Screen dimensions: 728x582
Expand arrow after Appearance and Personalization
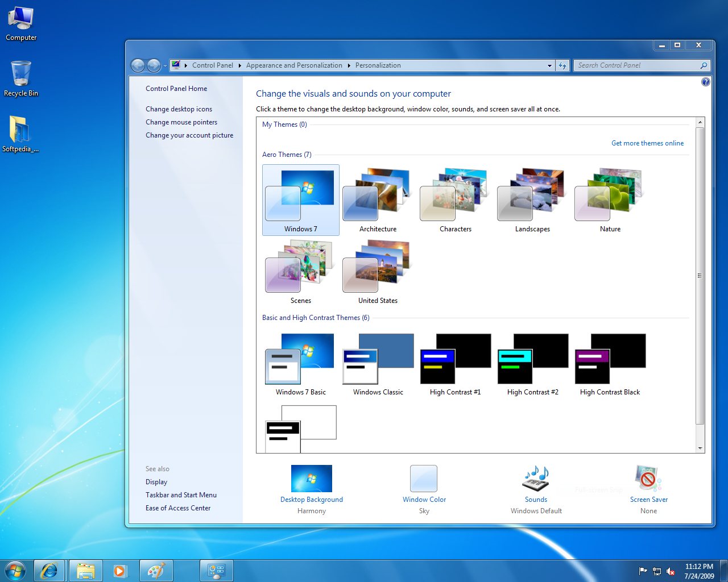pyautogui.click(x=349, y=65)
